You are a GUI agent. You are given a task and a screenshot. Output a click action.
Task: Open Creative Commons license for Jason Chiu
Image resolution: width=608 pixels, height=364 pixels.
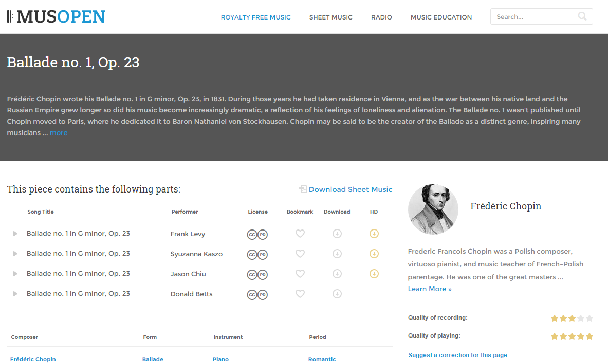point(252,275)
